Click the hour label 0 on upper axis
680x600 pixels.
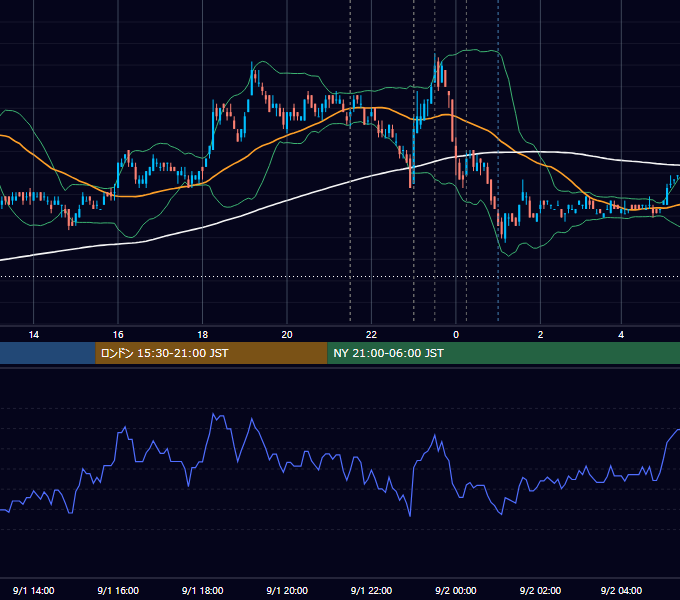point(456,335)
